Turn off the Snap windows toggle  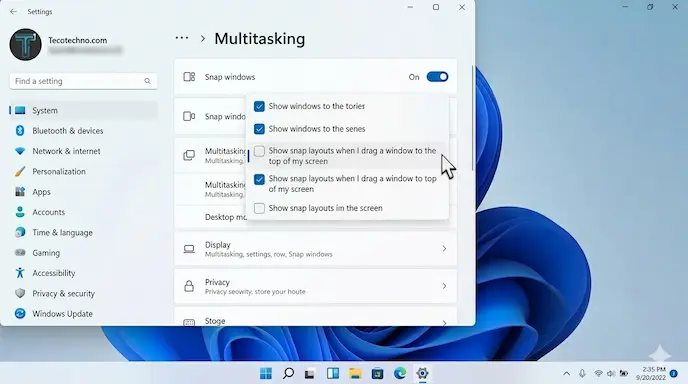pos(437,77)
